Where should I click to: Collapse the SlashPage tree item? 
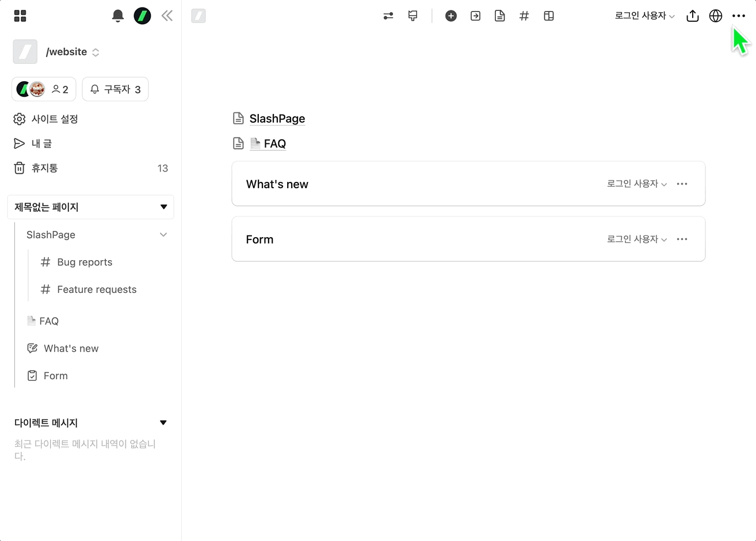pyautogui.click(x=163, y=235)
